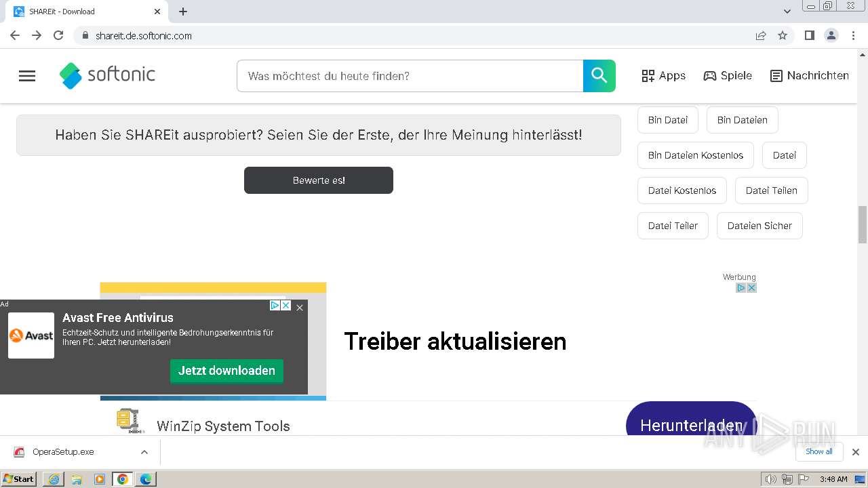Click Show all downloads
Screen dimensions: 868x488
pos(818,451)
